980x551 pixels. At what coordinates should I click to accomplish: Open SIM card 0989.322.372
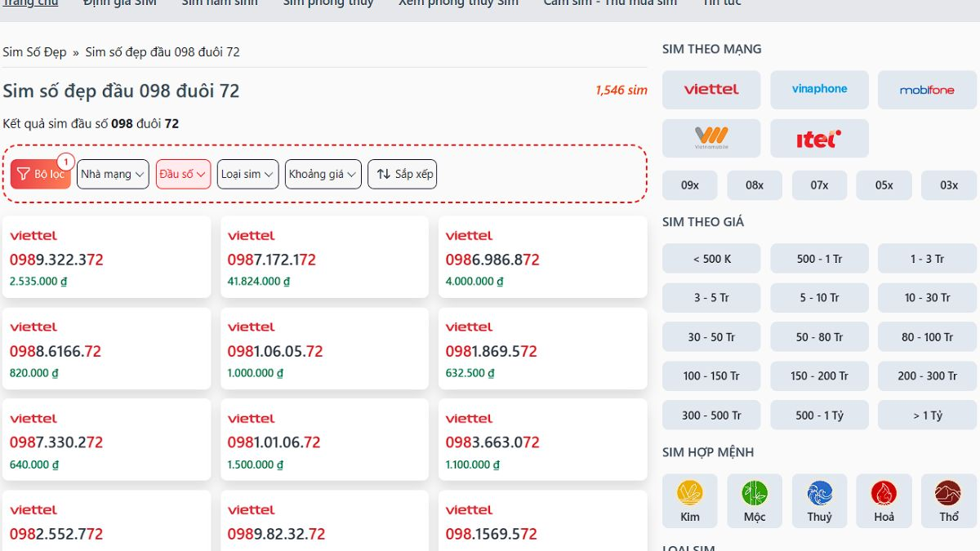[x=106, y=257]
